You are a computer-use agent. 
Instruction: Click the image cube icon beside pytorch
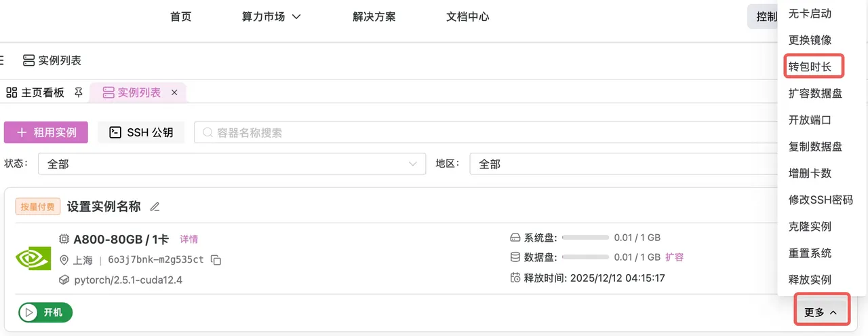[x=64, y=280]
